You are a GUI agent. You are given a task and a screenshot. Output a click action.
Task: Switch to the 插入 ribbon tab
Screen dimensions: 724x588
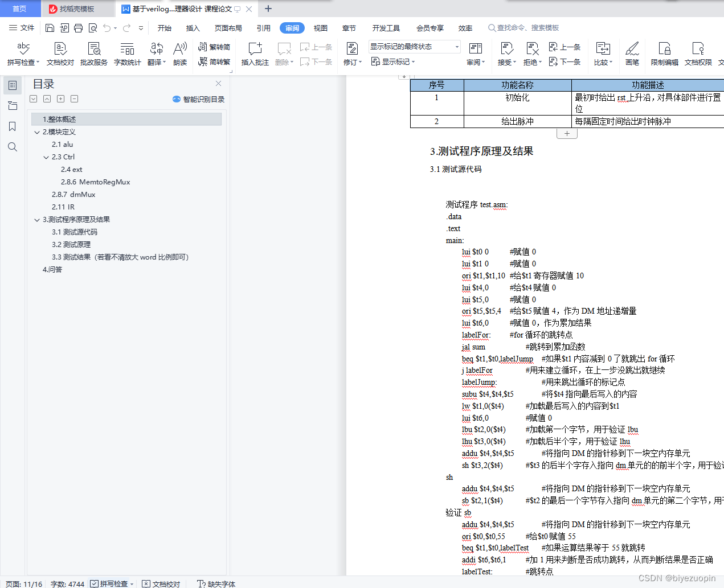pos(193,28)
